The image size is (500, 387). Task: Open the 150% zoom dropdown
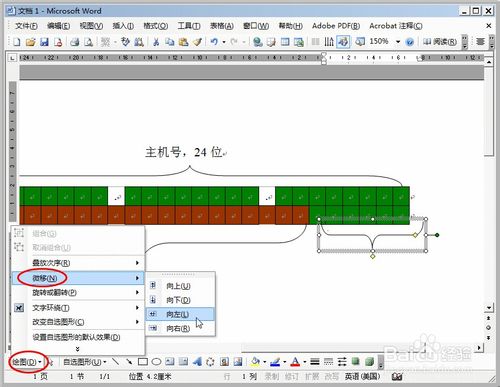[x=398, y=42]
